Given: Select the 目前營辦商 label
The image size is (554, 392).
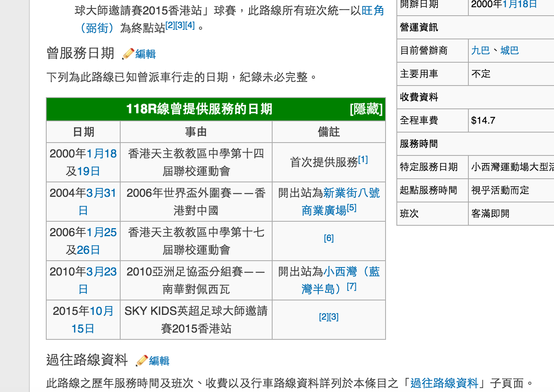Looking at the screenshot, I should [424, 51].
